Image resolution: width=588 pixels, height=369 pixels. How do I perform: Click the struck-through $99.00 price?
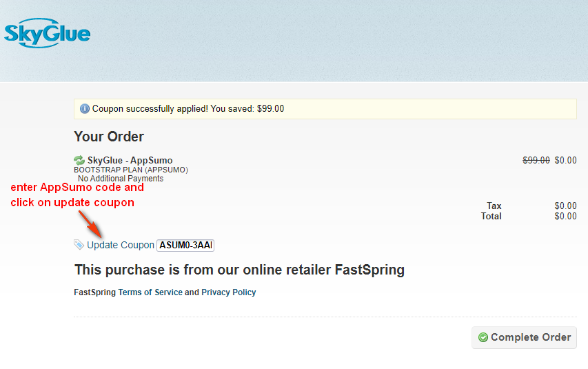536,160
